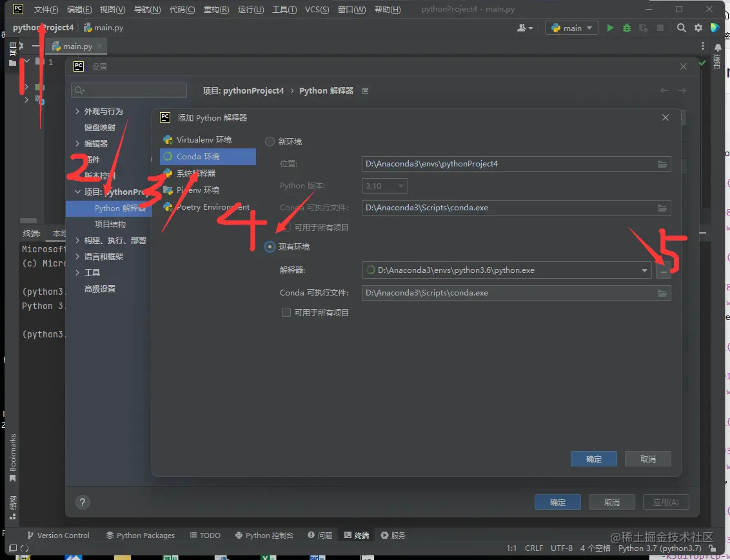The width and height of the screenshot is (730, 560).
Task: Select the New environment radio button
Action: [x=270, y=142]
